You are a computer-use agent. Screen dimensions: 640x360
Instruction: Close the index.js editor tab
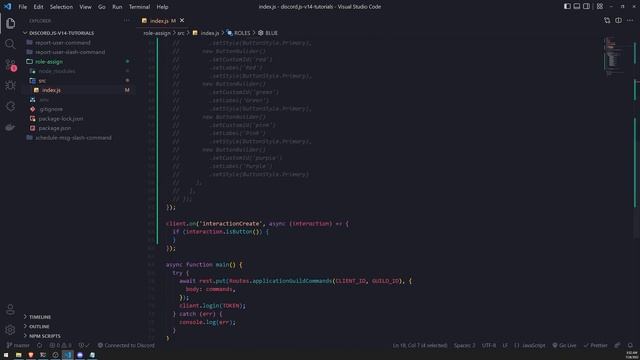pos(182,20)
